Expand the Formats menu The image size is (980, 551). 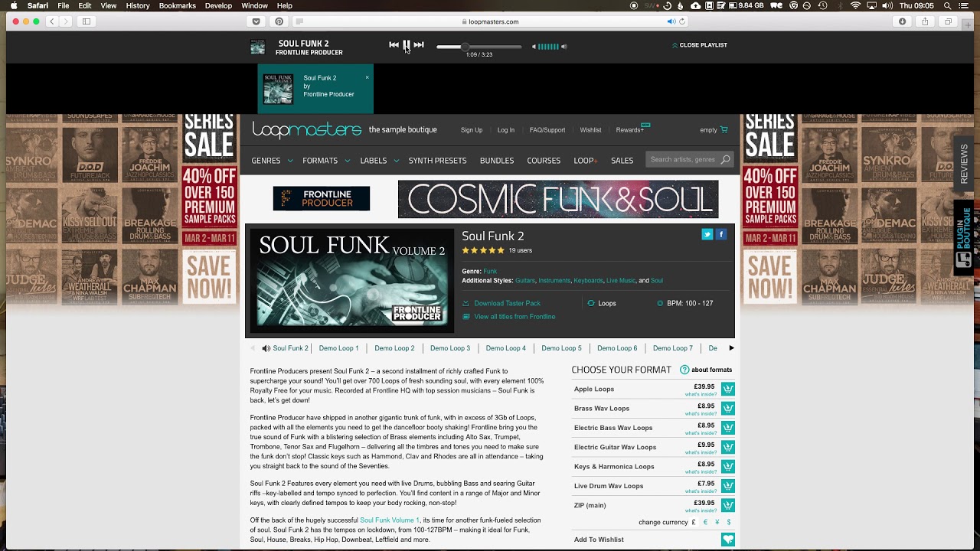(325, 161)
